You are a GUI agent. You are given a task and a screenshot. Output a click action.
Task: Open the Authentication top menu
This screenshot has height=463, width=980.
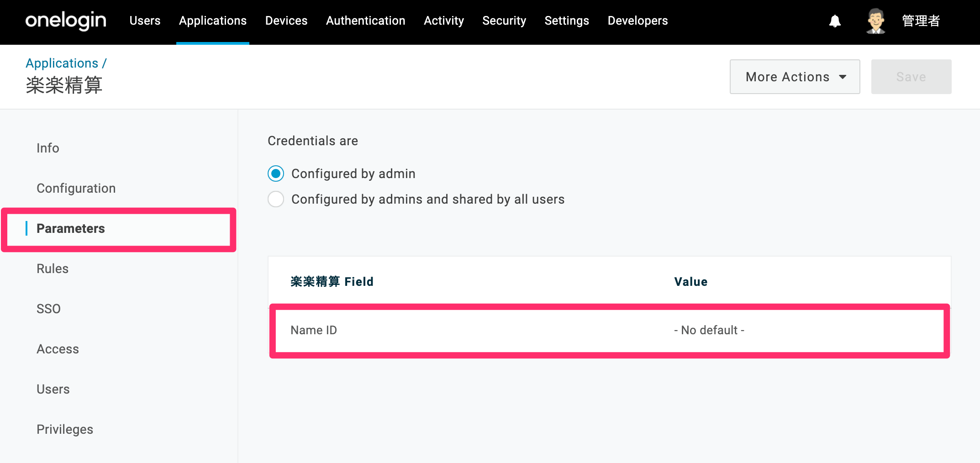[365, 21]
